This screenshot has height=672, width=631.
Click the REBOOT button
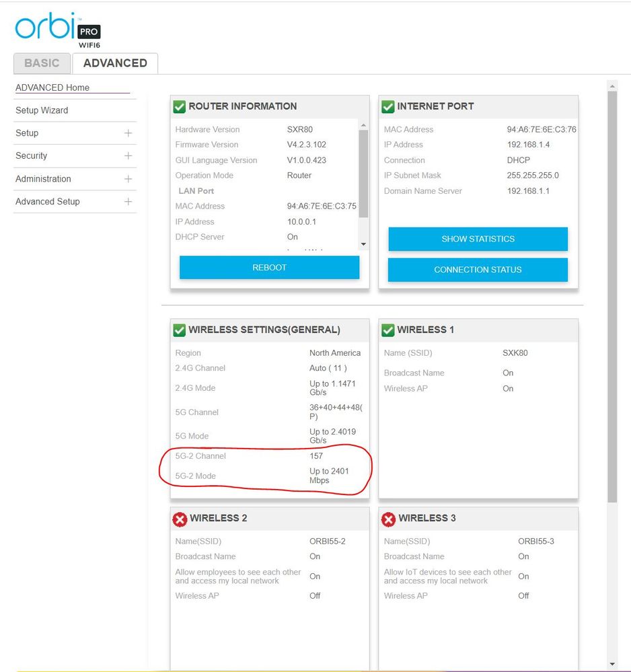tap(269, 268)
